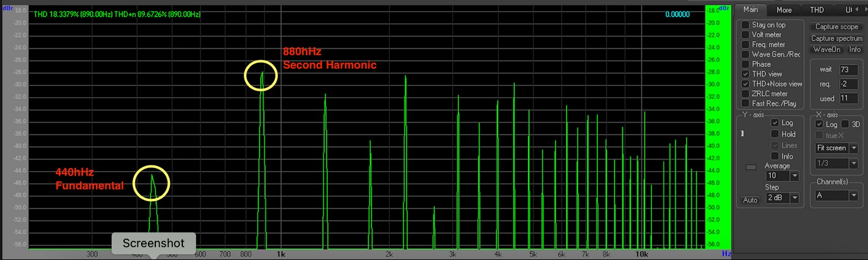The image size is (868, 260).
Task: Enable the Stay on top checkbox
Action: (x=745, y=25)
